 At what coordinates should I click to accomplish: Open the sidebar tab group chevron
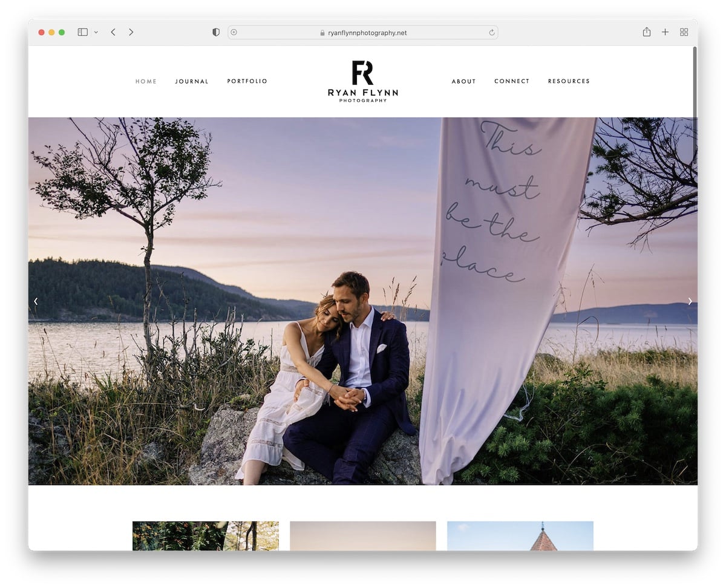pos(96,32)
